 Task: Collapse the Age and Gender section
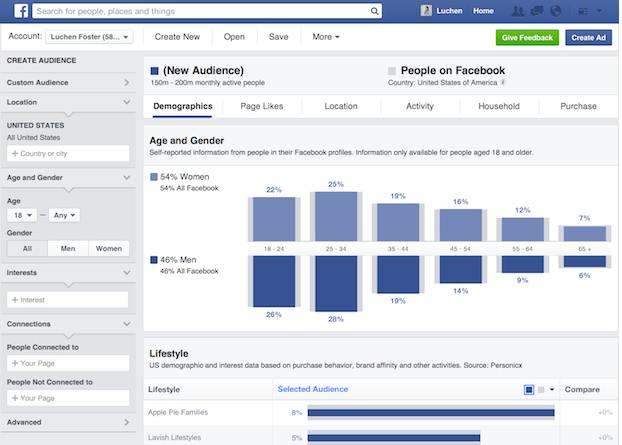pos(68,178)
